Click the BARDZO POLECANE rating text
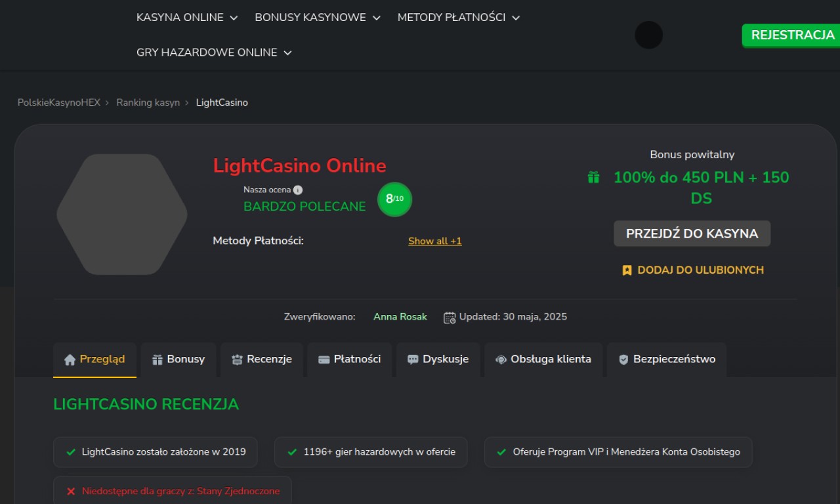The image size is (840, 504). 304,207
